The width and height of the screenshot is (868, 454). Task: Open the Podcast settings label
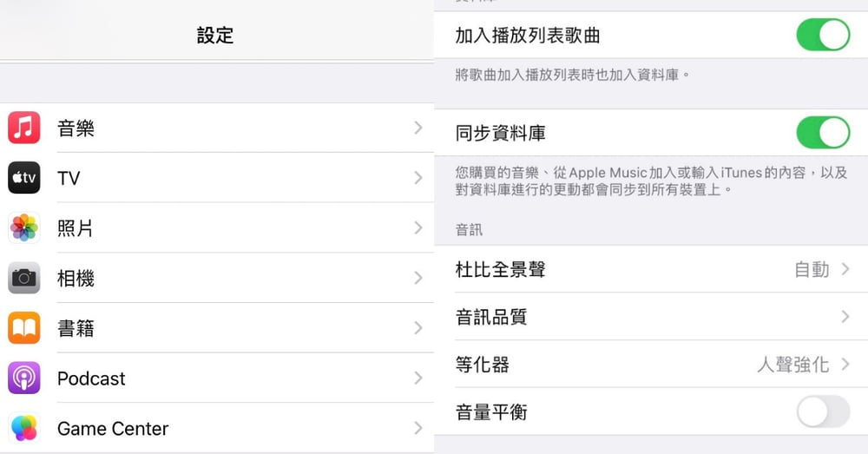(x=91, y=378)
